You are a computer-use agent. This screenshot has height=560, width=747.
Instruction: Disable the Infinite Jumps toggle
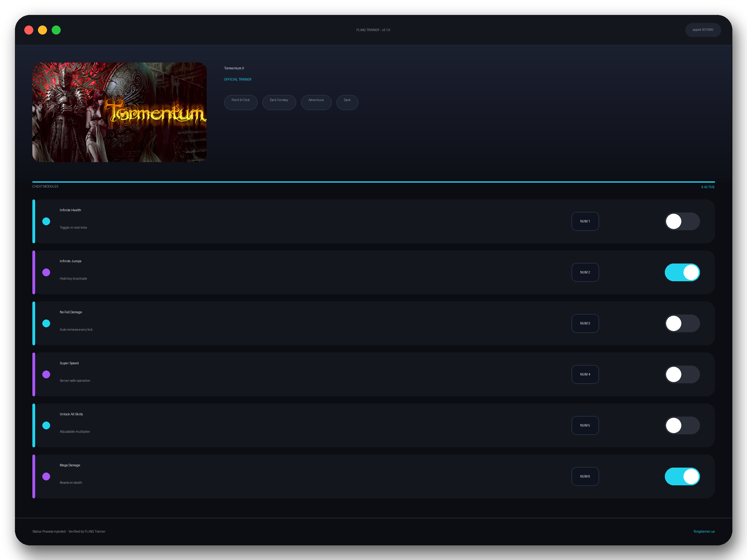click(682, 273)
